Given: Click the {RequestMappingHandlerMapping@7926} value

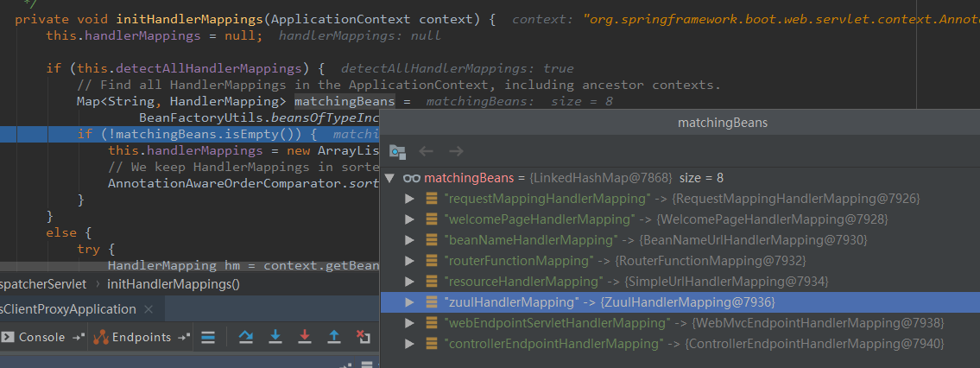Looking at the screenshot, I should click(796, 199).
